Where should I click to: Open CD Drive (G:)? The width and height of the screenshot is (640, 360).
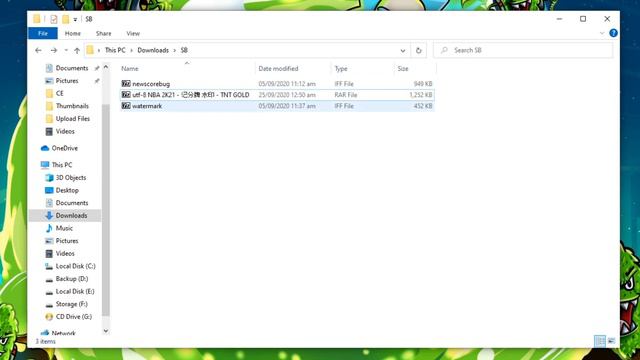coord(73,317)
